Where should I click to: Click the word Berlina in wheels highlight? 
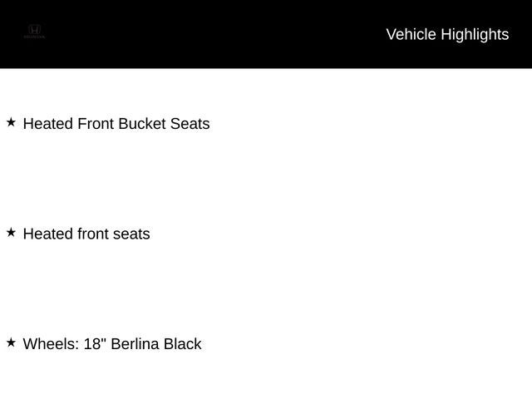(135, 343)
